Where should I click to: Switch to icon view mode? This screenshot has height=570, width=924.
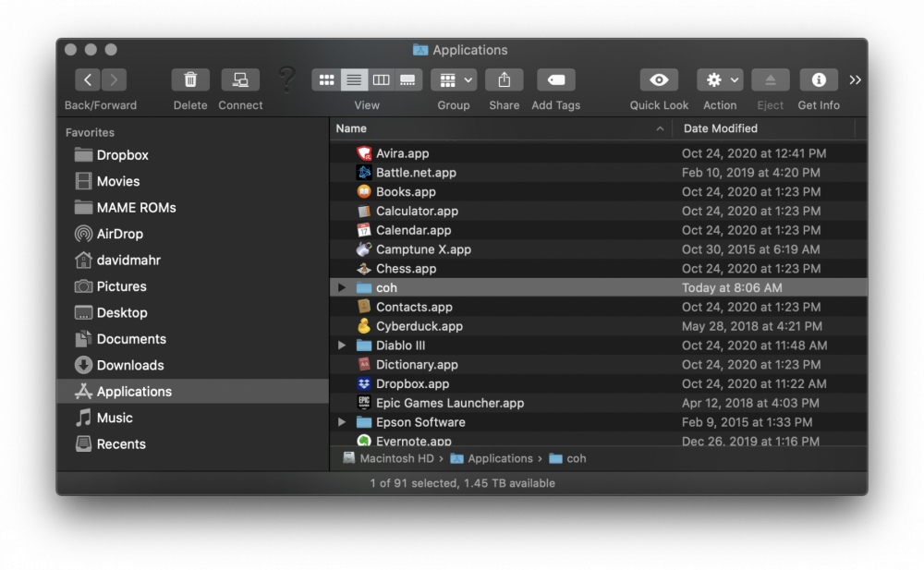click(326, 80)
